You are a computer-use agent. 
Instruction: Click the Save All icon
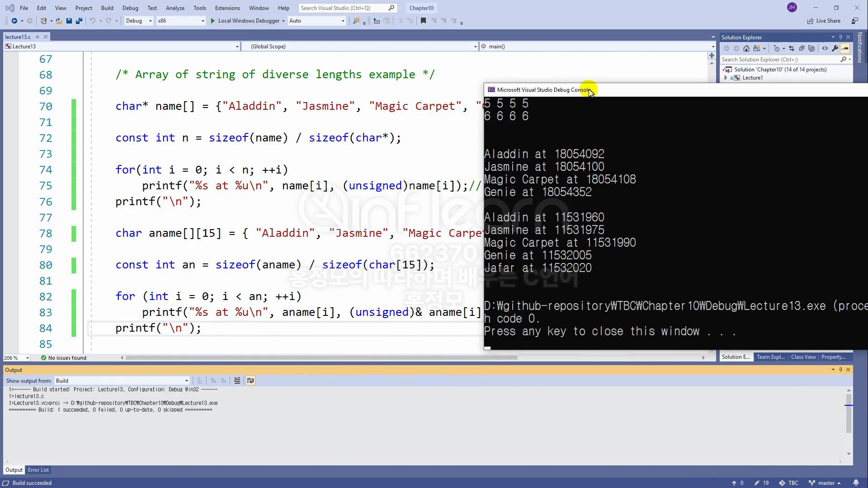79,21
